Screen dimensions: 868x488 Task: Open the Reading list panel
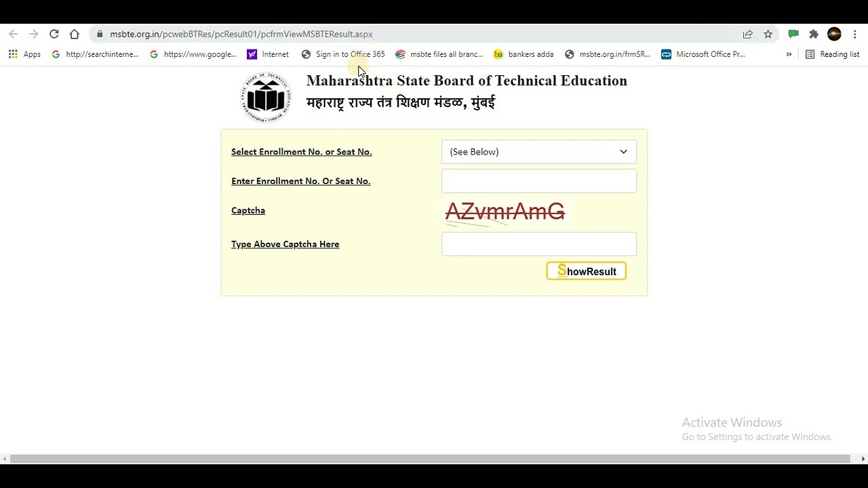pyautogui.click(x=832, y=54)
